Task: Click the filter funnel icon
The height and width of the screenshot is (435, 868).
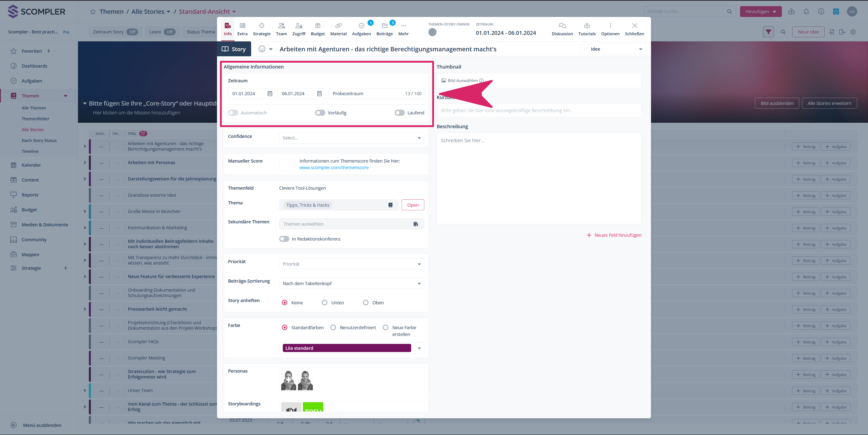Action: point(768,32)
